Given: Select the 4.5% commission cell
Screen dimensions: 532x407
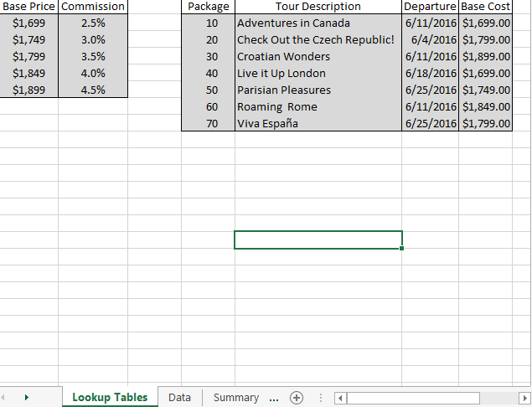Looking at the screenshot, I should coord(93,90).
